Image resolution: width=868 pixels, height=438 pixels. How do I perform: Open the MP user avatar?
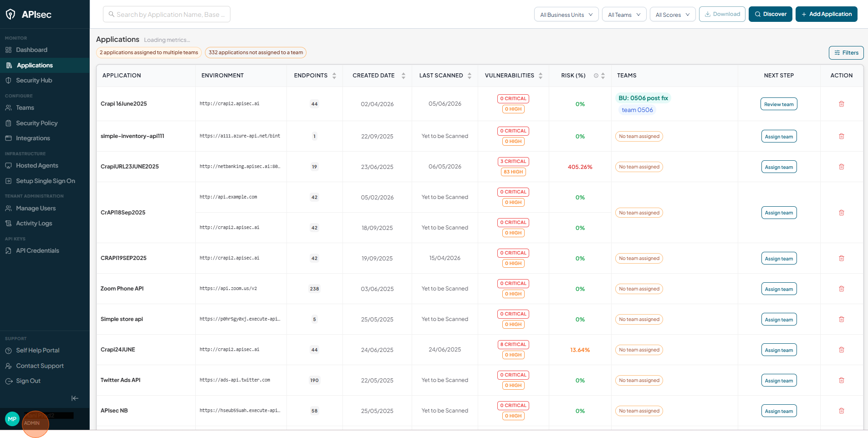pyautogui.click(x=12, y=419)
